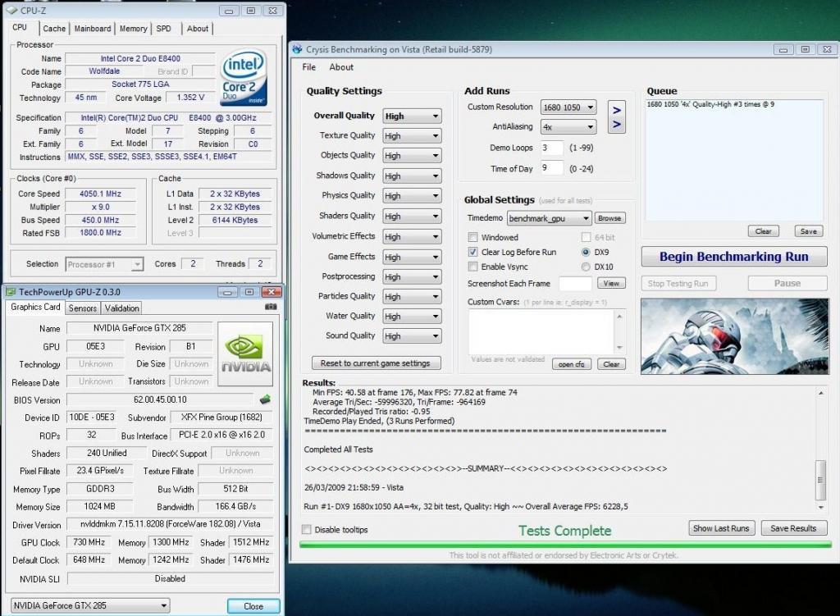
Task: Click the View button beside Screenshot field
Action: pos(611,283)
